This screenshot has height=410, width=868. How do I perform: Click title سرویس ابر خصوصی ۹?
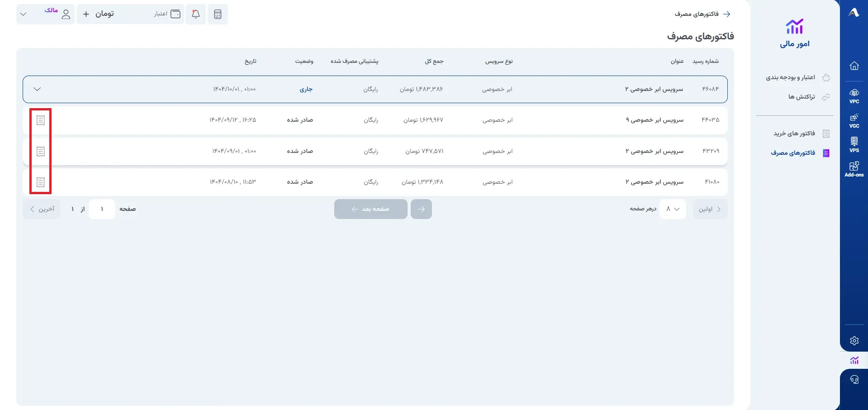(x=655, y=120)
